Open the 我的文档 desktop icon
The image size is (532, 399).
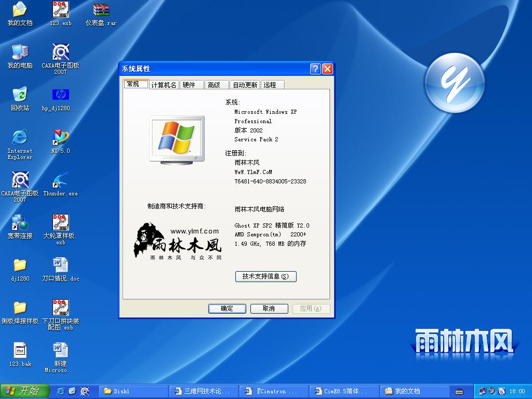[20, 14]
